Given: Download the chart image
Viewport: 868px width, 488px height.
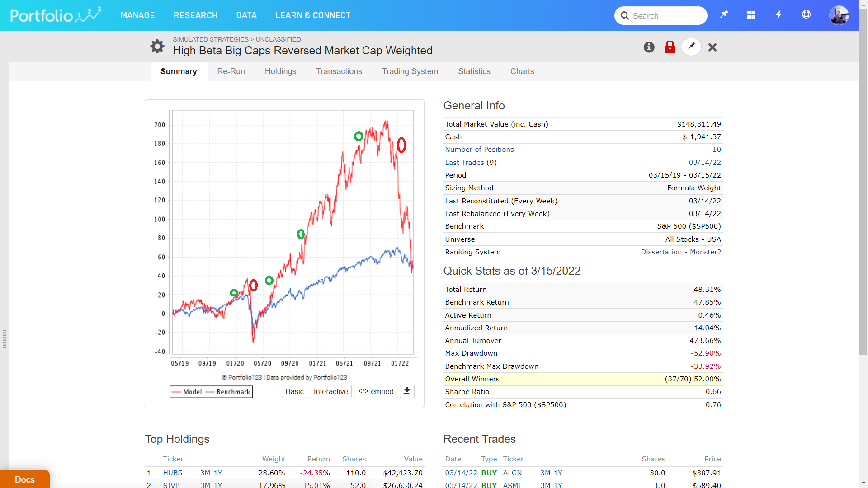Looking at the screenshot, I should click(407, 391).
